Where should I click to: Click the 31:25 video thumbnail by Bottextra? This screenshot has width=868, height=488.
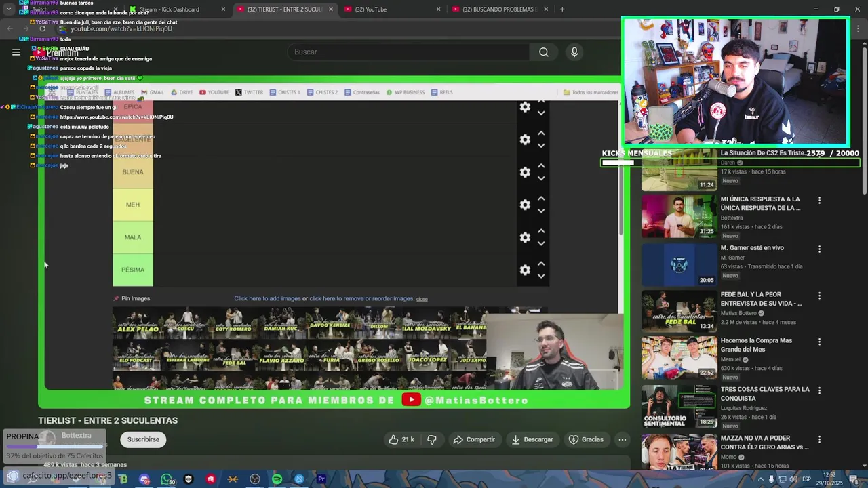679,216
